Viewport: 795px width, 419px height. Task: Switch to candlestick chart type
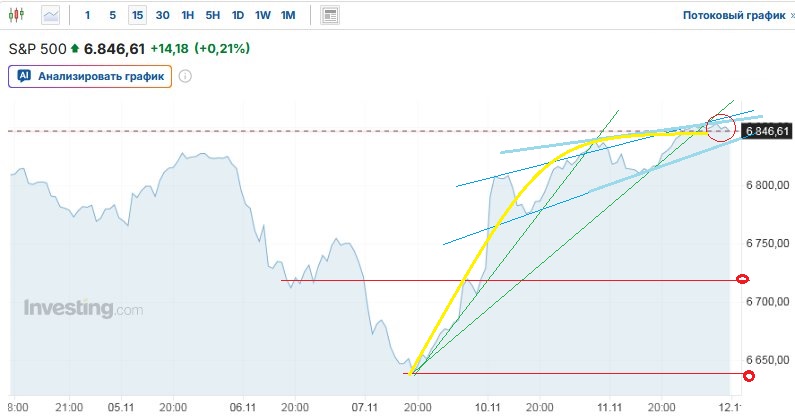click(x=19, y=16)
